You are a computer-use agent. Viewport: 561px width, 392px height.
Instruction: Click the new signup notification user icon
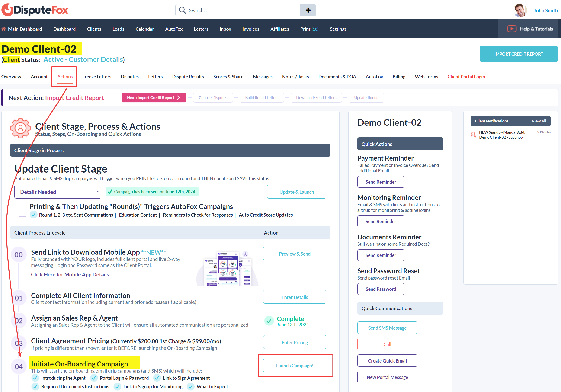pyautogui.click(x=473, y=135)
